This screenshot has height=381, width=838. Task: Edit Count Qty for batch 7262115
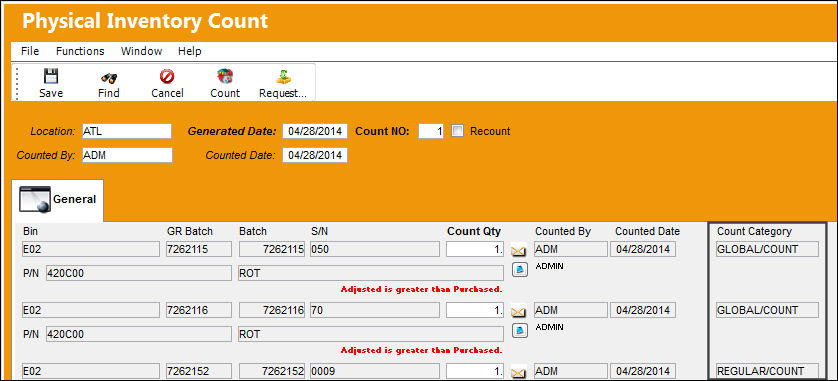point(475,250)
